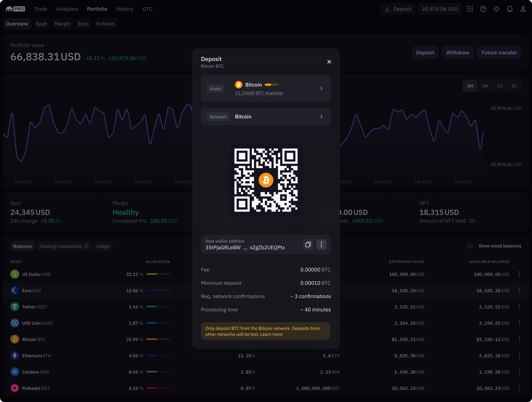Open the apps grid menu icon
The width and height of the screenshot is (532, 402).
tap(470, 9)
